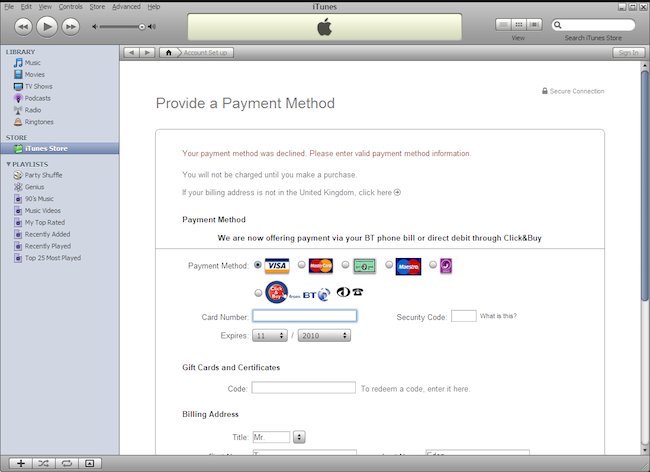
Task: Click the add playlist plus button
Action: (21, 463)
